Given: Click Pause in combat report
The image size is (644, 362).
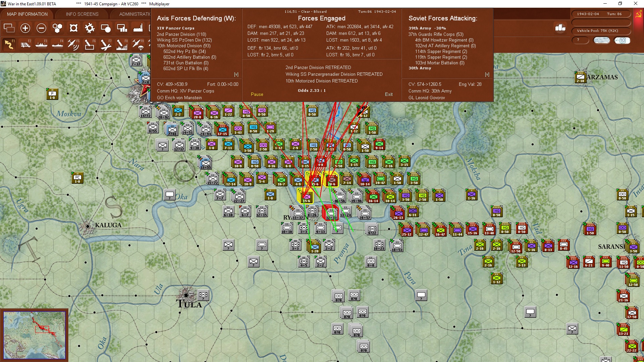Looking at the screenshot, I should pyautogui.click(x=257, y=94).
